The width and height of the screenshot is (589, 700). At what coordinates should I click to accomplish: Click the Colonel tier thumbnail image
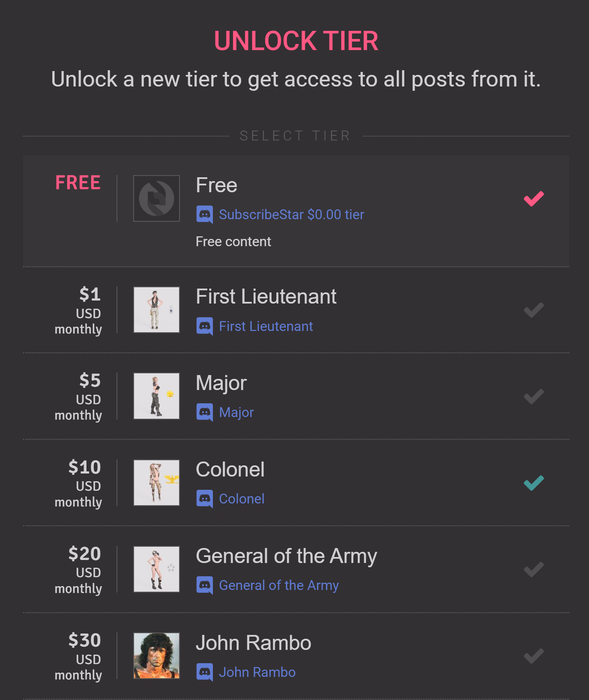point(156,483)
